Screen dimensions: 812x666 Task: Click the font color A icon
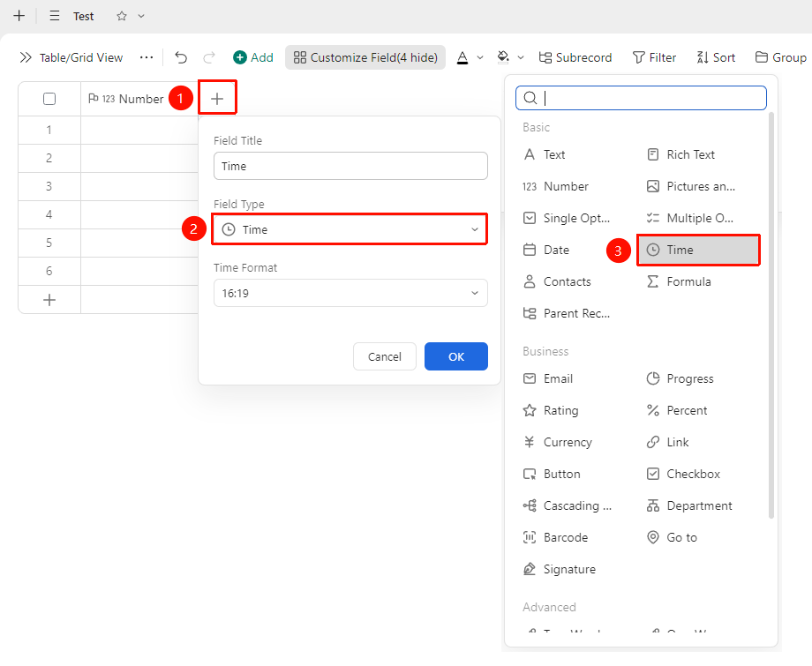[462, 57]
